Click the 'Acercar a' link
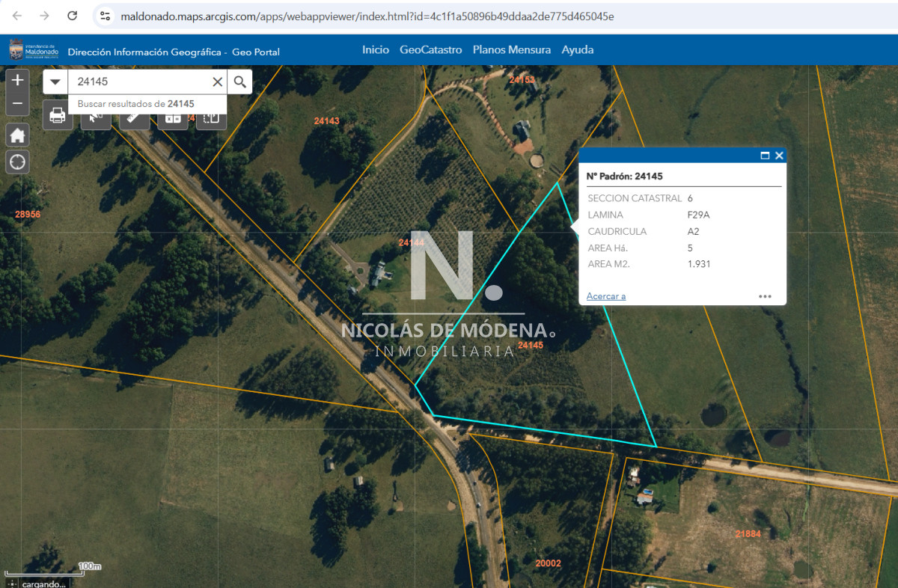898x588 pixels. (605, 296)
